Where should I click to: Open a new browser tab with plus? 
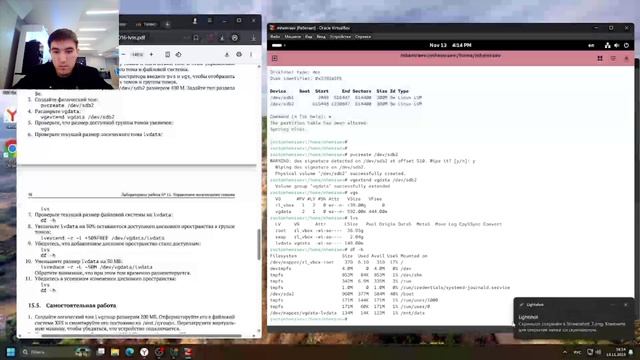pyautogui.click(x=167, y=24)
